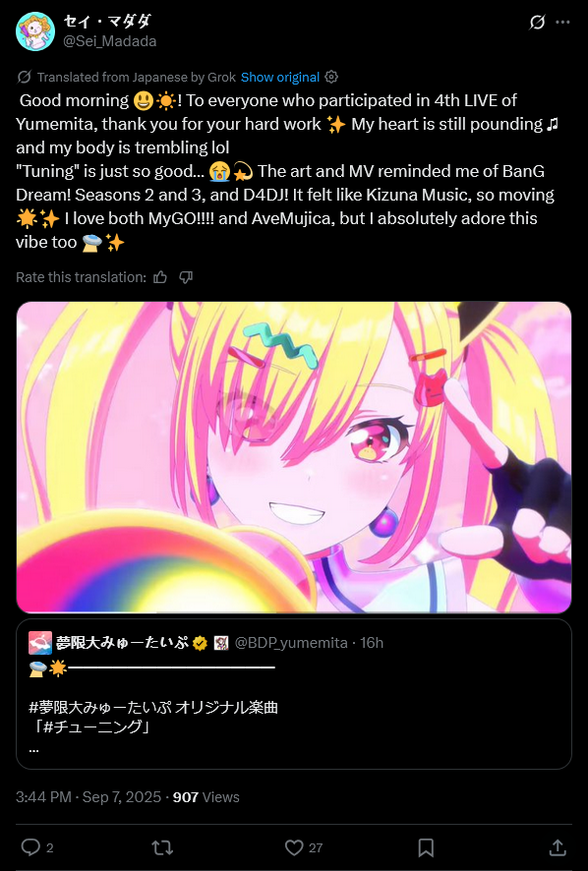Open the three-dot more options menu
This screenshot has height=871, width=588.
coord(562,23)
